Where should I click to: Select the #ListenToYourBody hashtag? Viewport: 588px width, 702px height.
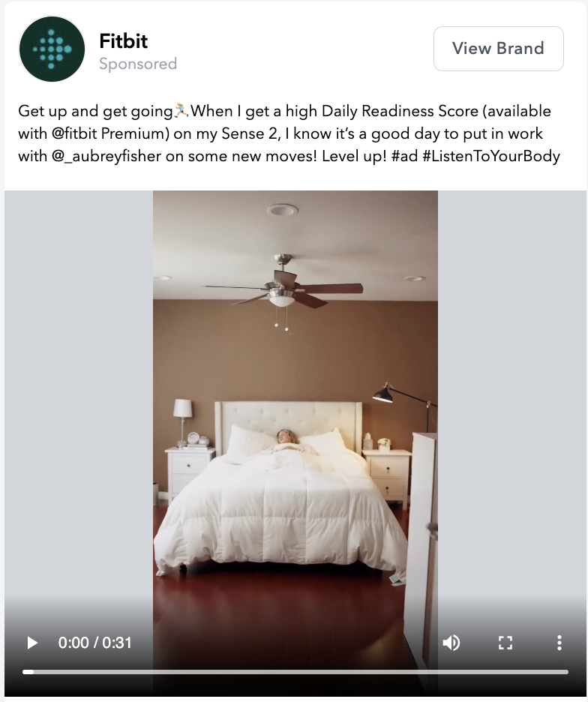[491, 156]
